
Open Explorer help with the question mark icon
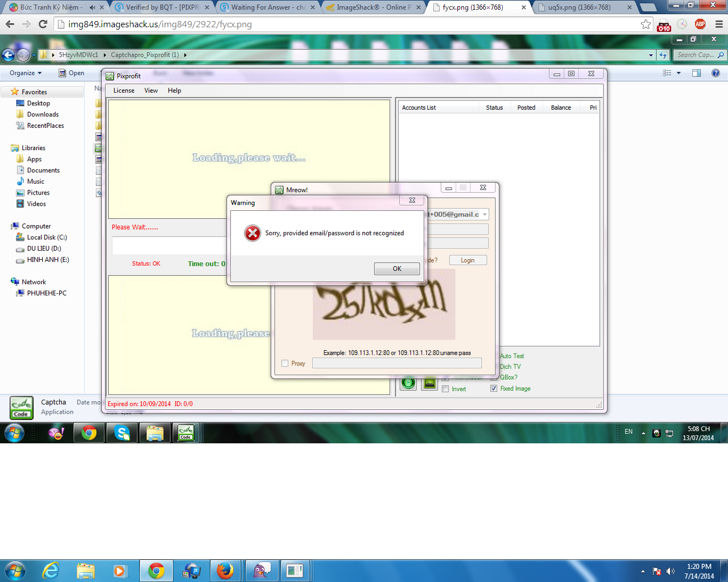715,73
